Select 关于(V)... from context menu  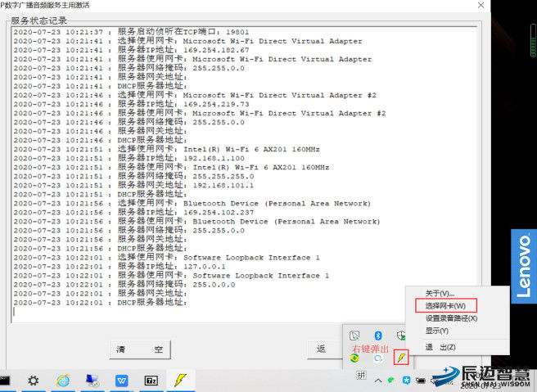tap(440, 293)
